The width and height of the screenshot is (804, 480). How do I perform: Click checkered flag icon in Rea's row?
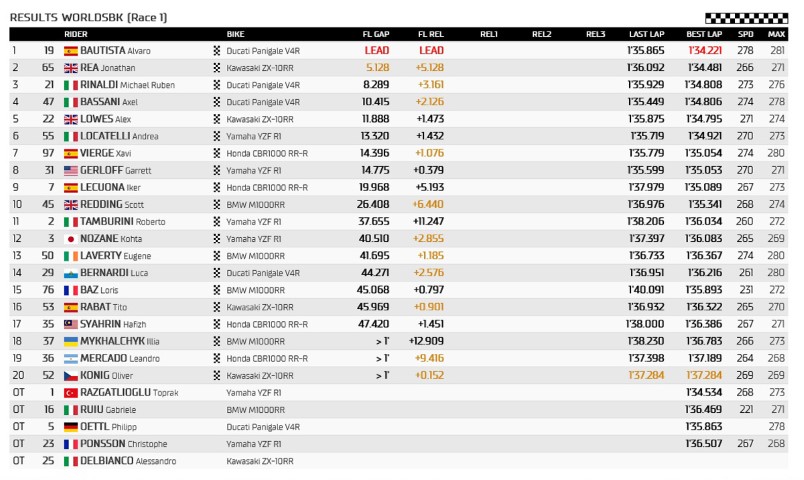pyautogui.click(x=217, y=67)
